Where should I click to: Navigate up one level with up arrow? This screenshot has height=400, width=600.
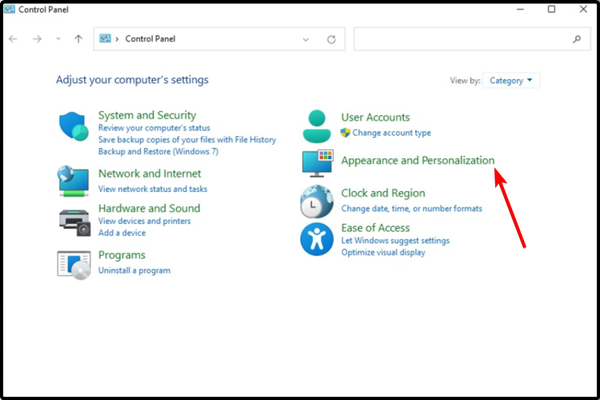[x=79, y=40]
